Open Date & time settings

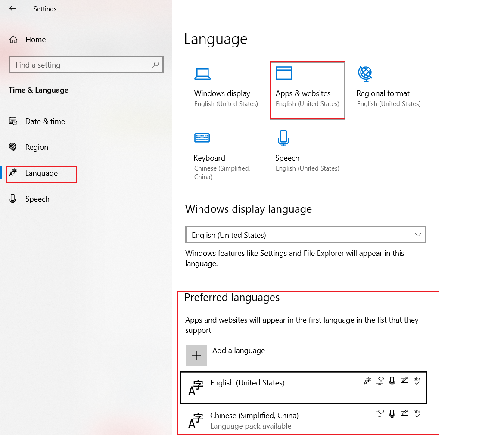(45, 121)
